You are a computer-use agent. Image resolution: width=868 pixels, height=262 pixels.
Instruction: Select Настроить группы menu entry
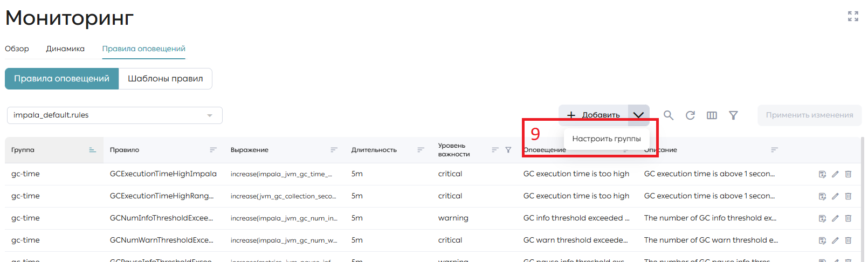[607, 139]
